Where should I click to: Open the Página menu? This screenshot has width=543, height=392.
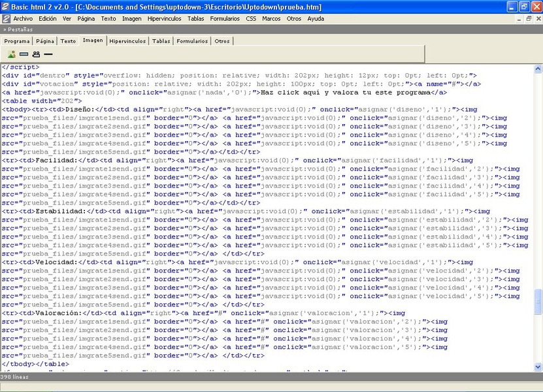[86, 19]
